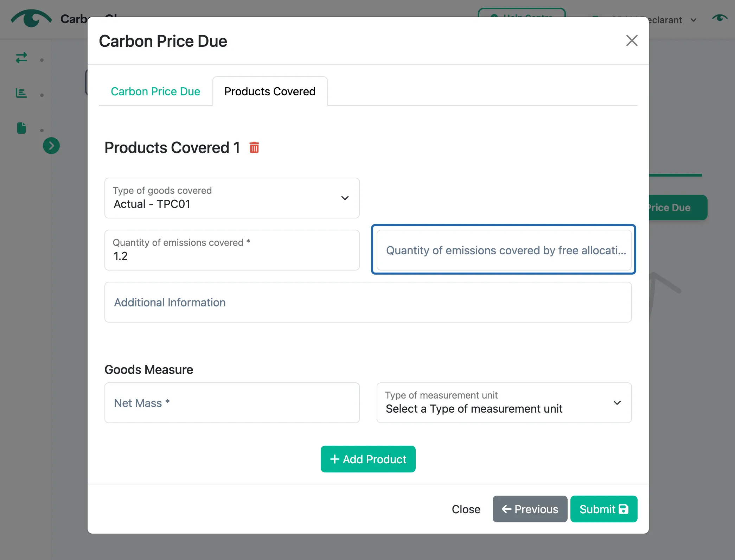Focus the Quantity of emissions covered field

[x=232, y=250]
